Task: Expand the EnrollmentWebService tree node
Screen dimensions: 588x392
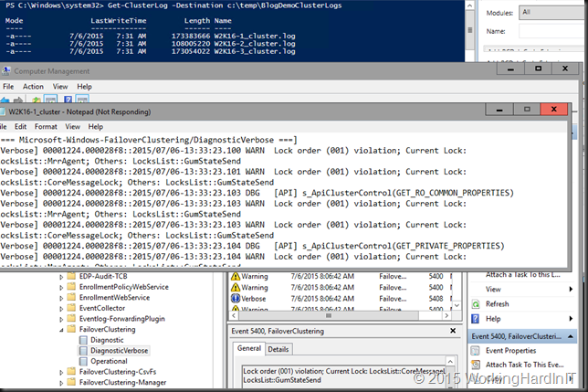Action: pyautogui.click(x=61, y=298)
